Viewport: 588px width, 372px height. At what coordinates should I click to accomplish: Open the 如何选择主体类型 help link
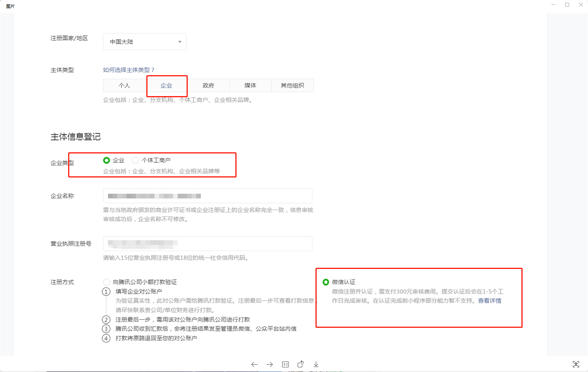click(129, 70)
